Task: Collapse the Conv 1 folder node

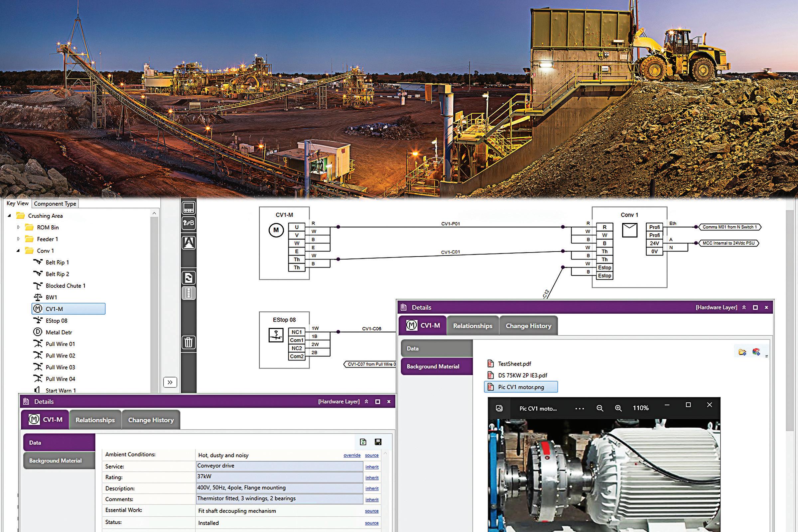Action: (x=18, y=251)
